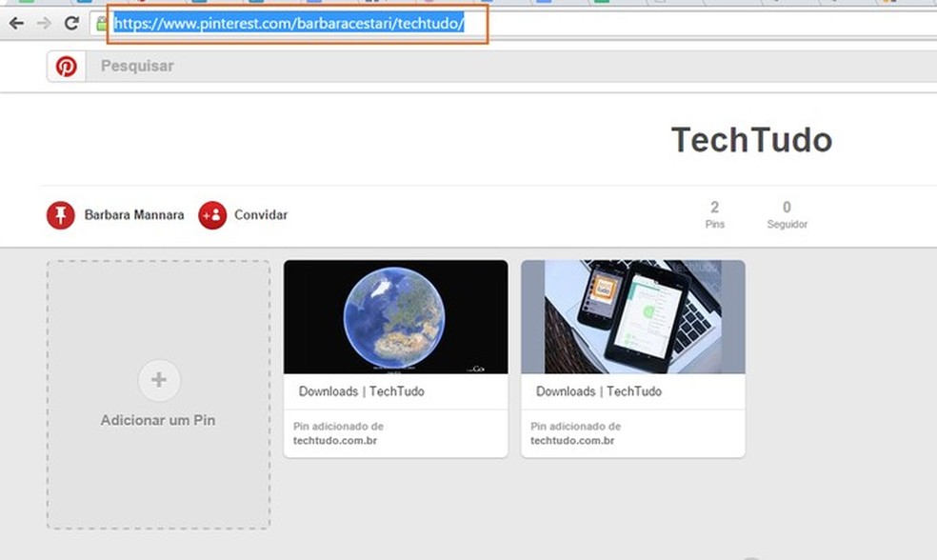The image size is (937, 560).
Task: Click the green secure lock icon
Action: (x=102, y=23)
